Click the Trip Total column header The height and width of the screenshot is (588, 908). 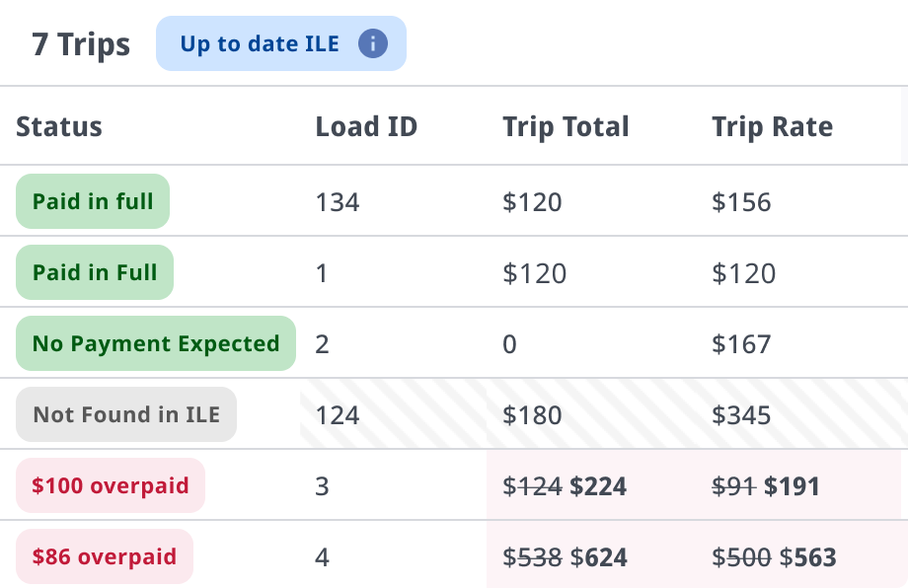pos(566,126)
